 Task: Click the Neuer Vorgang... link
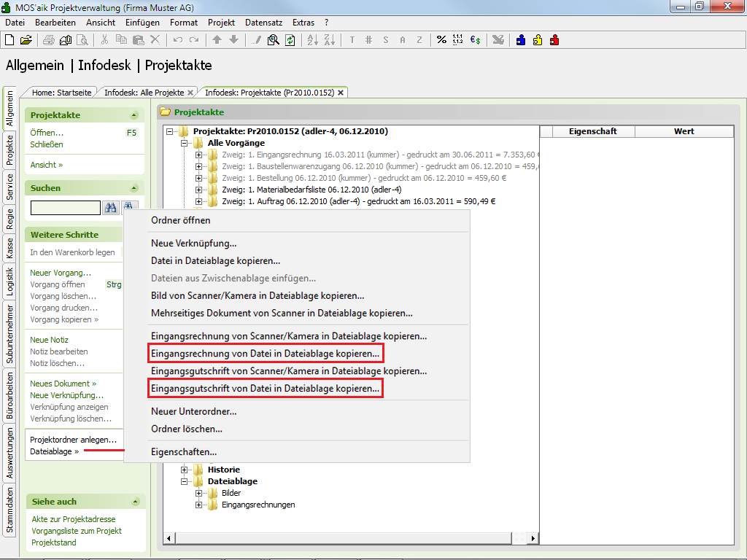tap(61, 273)
